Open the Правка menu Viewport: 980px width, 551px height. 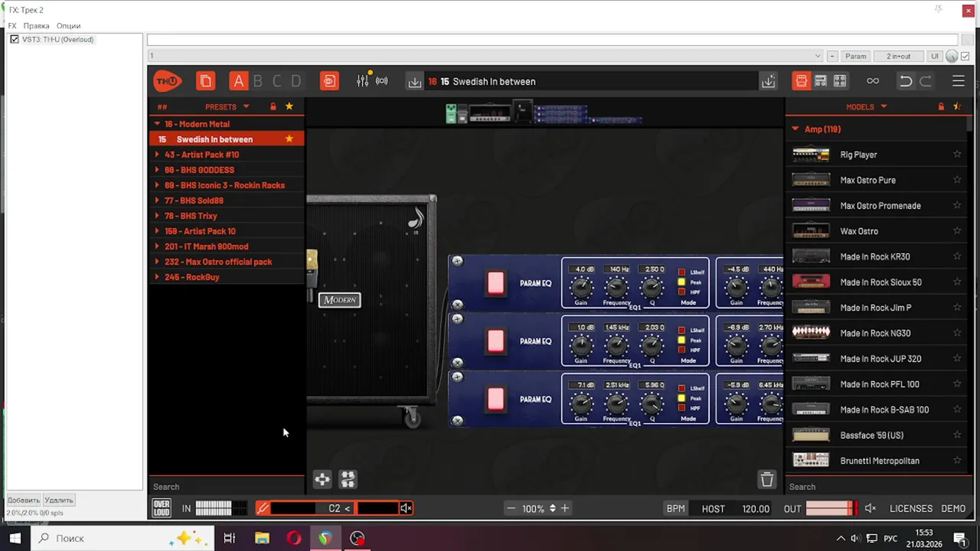(36, 25)
